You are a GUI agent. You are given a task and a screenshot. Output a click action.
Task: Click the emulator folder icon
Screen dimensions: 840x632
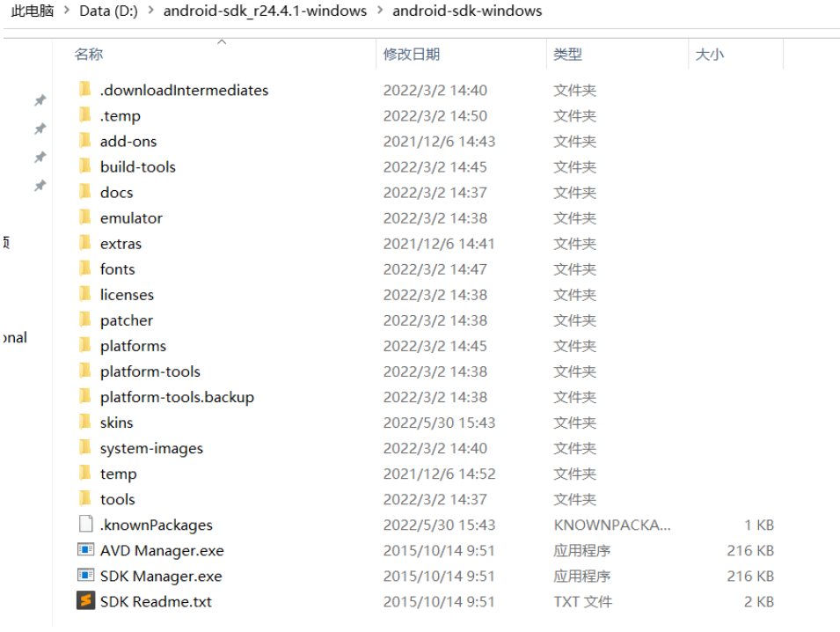tap(85, 217)
